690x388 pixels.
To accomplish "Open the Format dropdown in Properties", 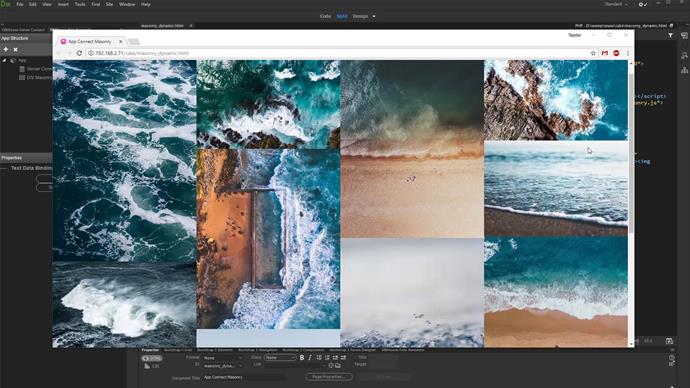I will click(222, 358).
